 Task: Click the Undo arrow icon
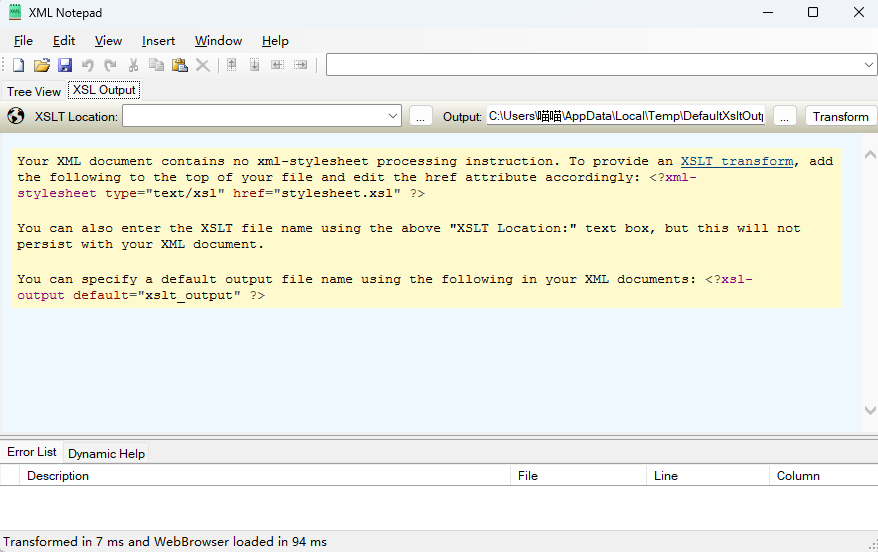click(x=88, y=65)
